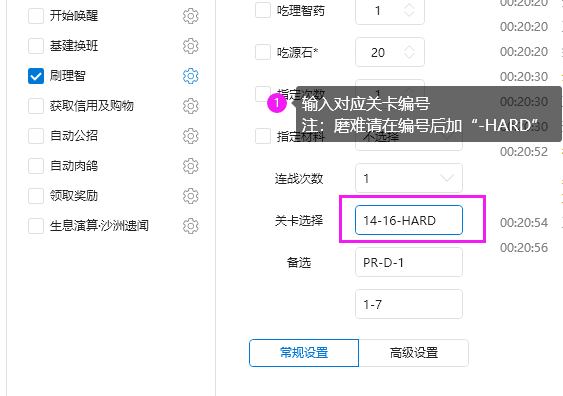Enable the 开始唤醒 checkbox

click(x=36, y=16)
